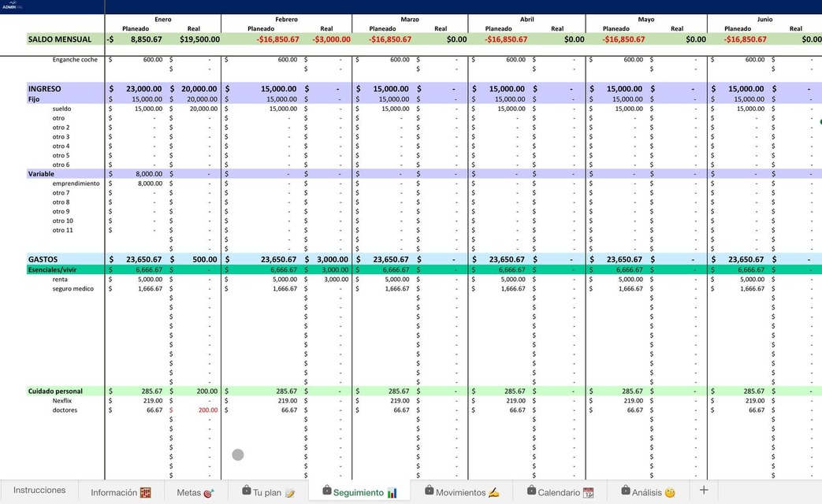Click the Febrero month header
Screen dimensions: 822x504
tap(286, 20)
